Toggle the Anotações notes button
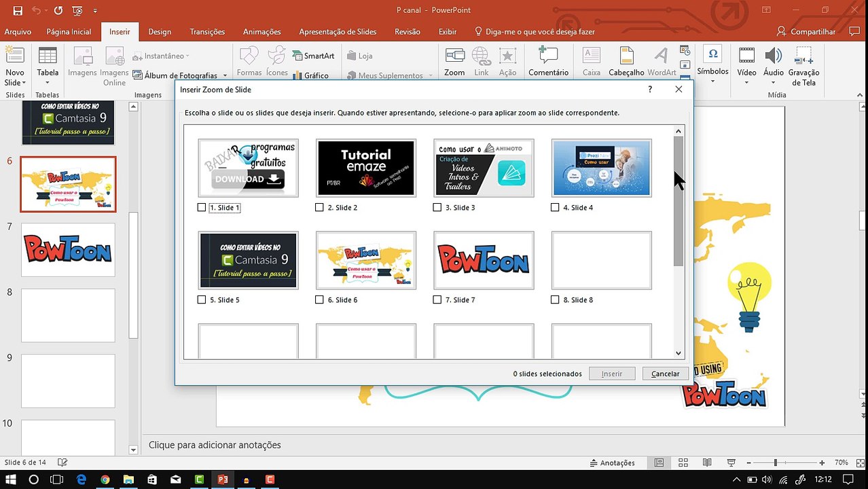This screenshot has width=868, height=489. [611, 463]
